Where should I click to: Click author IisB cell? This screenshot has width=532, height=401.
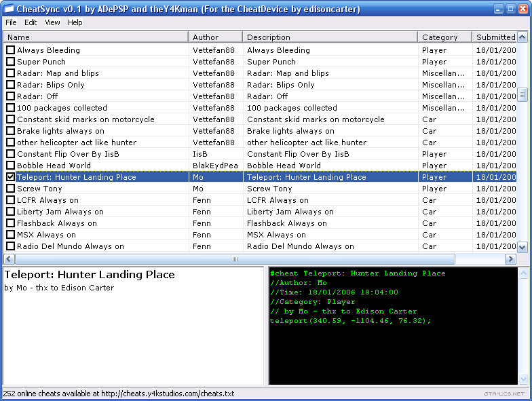point(200,154)
